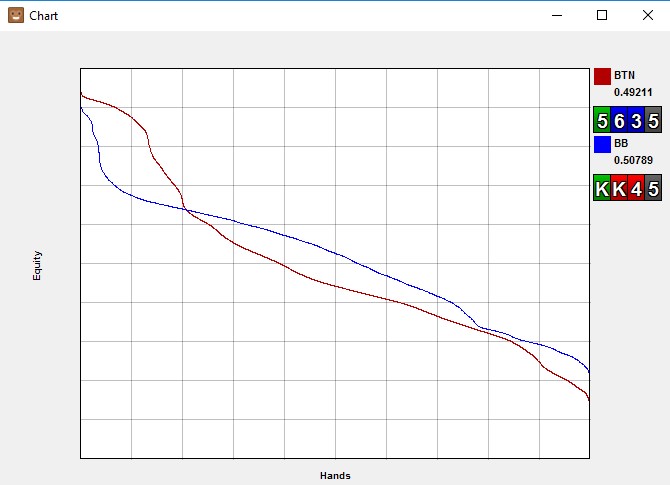
Task: Click the Equity axis label
Action: click(37, 265)
